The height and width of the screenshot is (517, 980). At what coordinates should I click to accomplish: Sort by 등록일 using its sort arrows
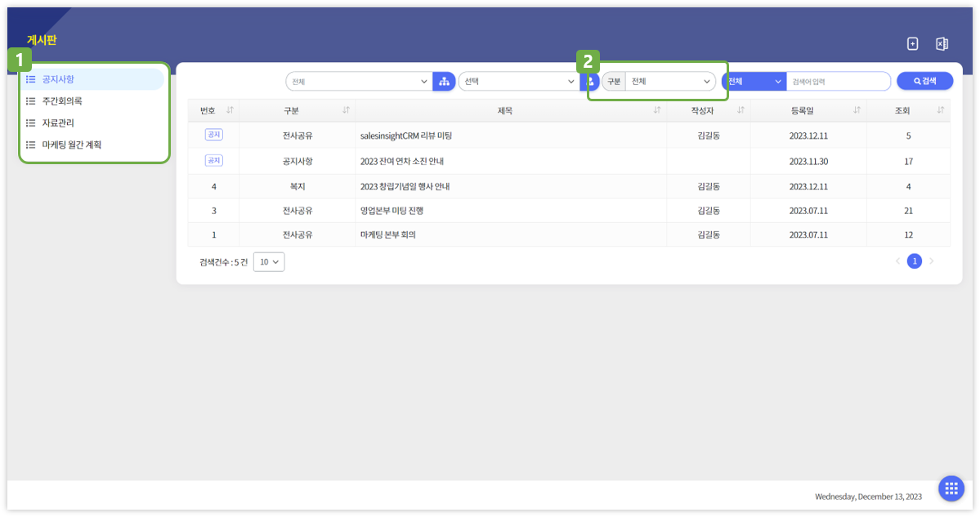(857, 110)
